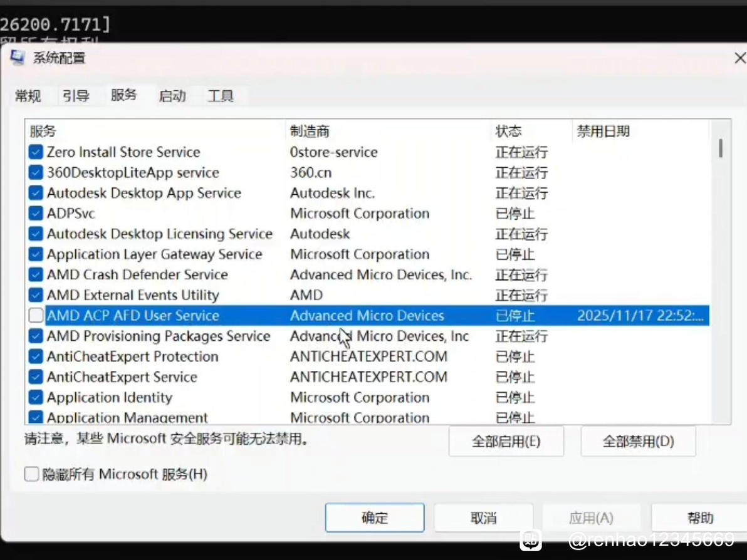Click the 全部禁用(D) button

pos(638,442)
